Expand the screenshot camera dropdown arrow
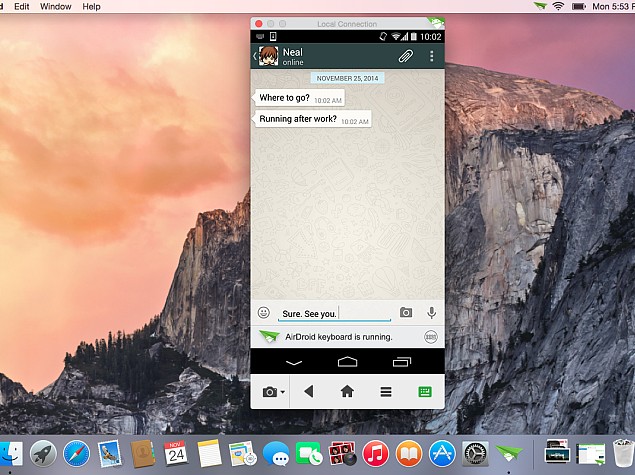The width and height of the screenshot is (635, 475). coord(283,393)
